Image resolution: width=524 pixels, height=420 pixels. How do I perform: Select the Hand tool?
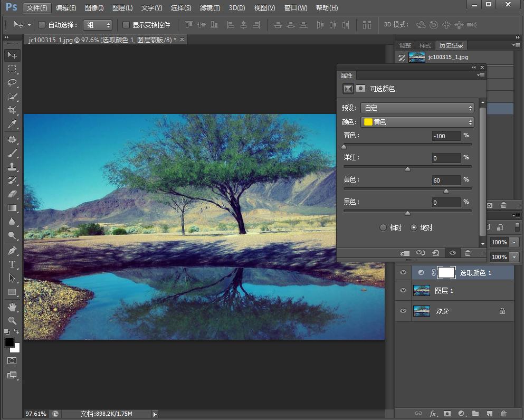point(12,307)
